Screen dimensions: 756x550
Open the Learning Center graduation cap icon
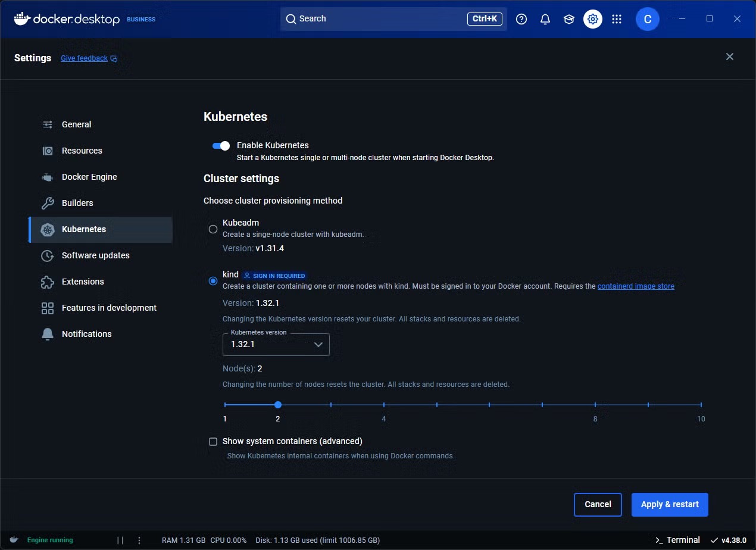pyautogui.click(x=569, y=19)
